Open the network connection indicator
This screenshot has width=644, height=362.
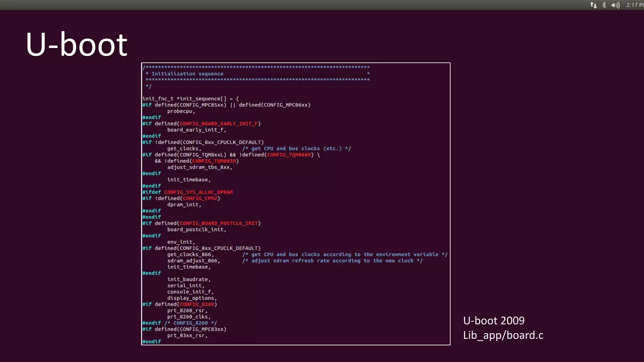point(593,5)
